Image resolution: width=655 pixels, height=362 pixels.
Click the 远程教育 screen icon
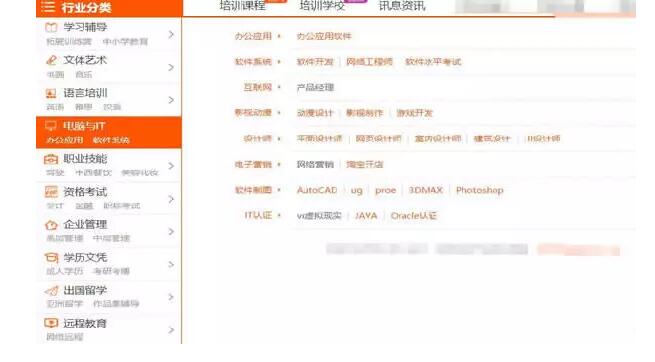(51, 323)
